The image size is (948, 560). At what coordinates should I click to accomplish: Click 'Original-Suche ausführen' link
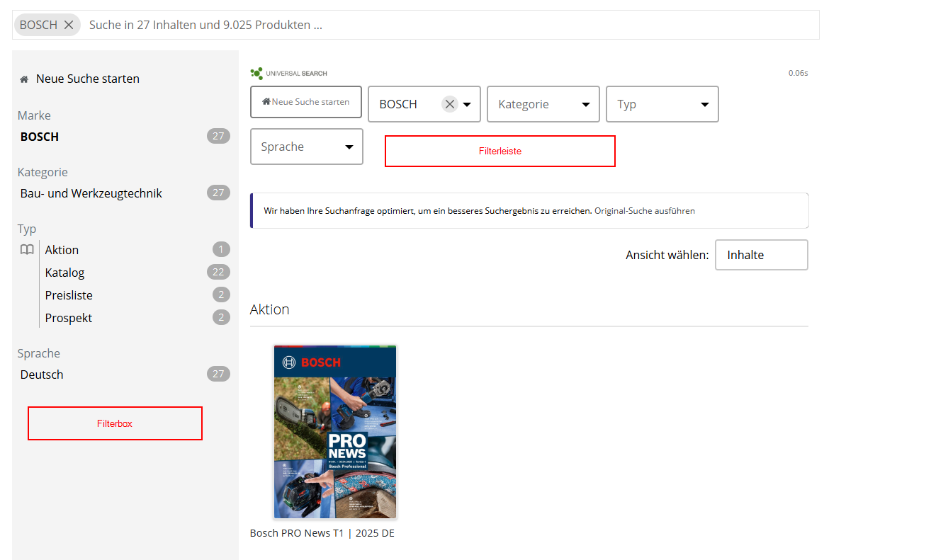(x=645, y=211)
